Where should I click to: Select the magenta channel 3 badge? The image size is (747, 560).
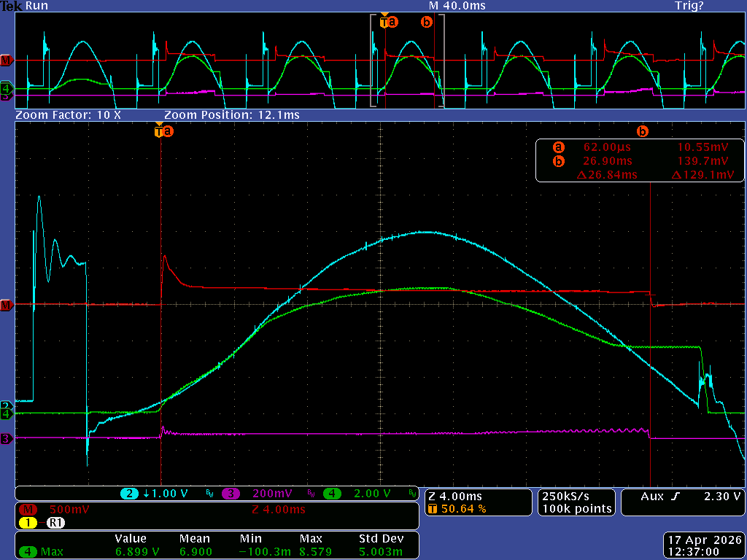[231, 494]
